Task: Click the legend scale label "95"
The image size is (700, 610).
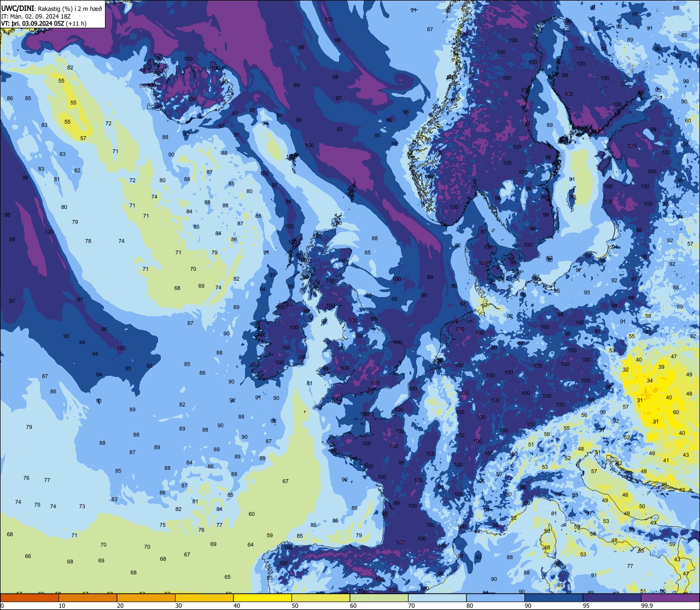Action: pyautogui.click(x=586, y=606)
